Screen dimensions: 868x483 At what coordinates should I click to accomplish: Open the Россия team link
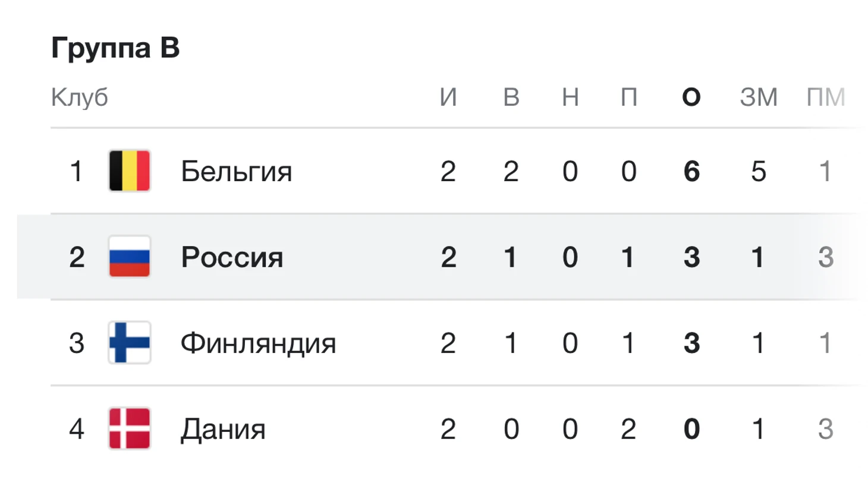(232, 257)
